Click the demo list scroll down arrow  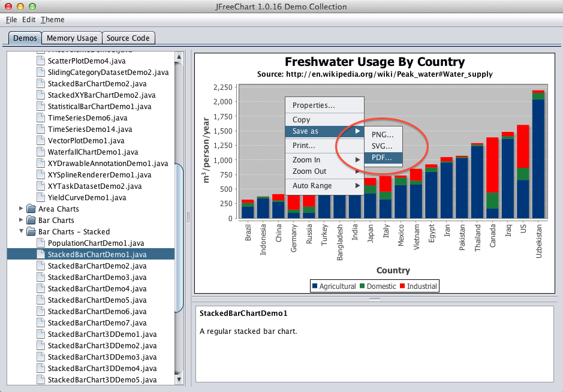pos(179,379)
